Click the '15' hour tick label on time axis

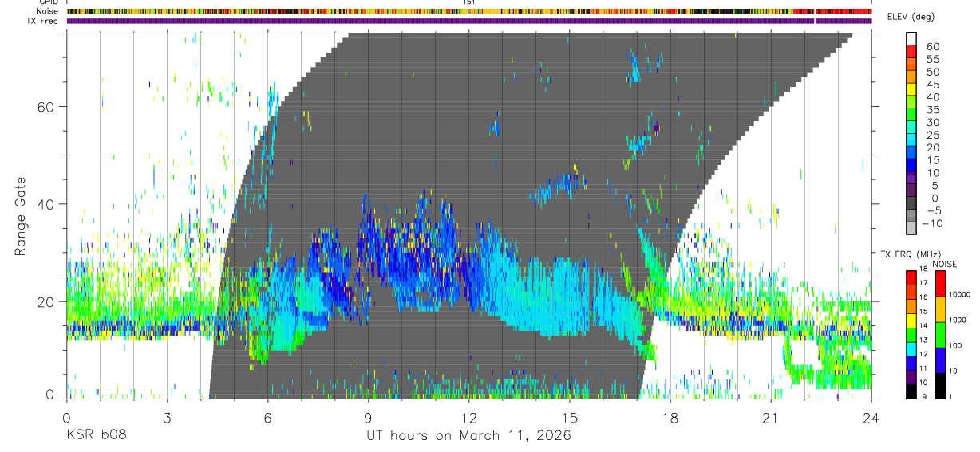point(570,418)
